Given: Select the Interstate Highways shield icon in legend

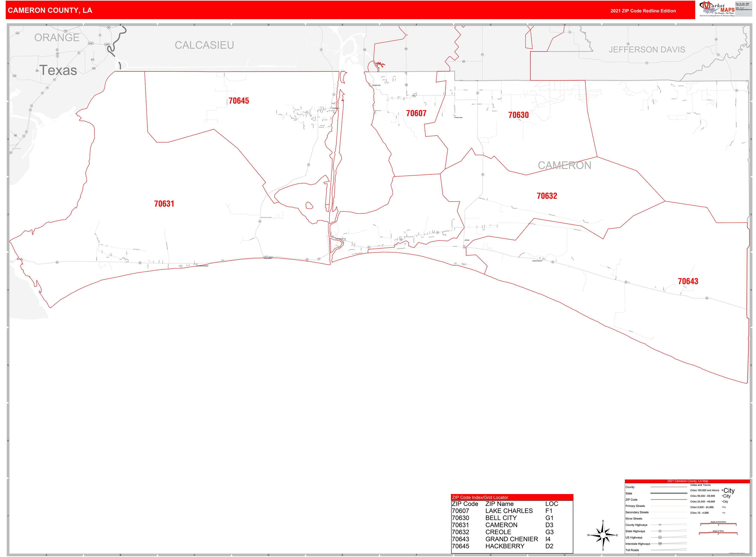Looking at the screenshot, I should pos(660,544).
